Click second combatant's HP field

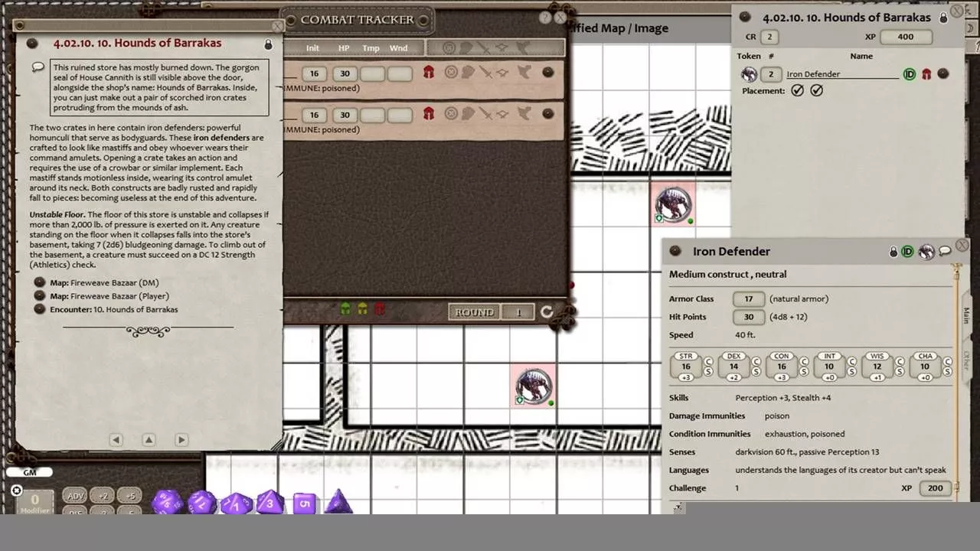[345, 115]
